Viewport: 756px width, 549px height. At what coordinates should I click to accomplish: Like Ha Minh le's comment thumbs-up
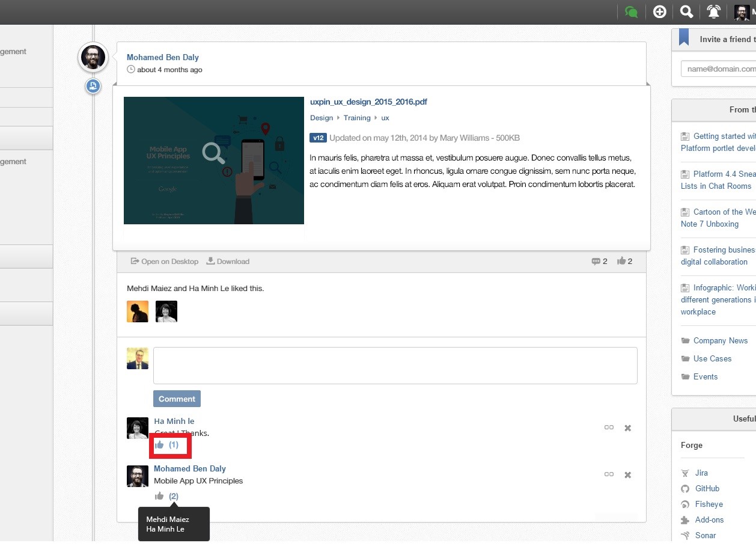click(x=159, y=445)
